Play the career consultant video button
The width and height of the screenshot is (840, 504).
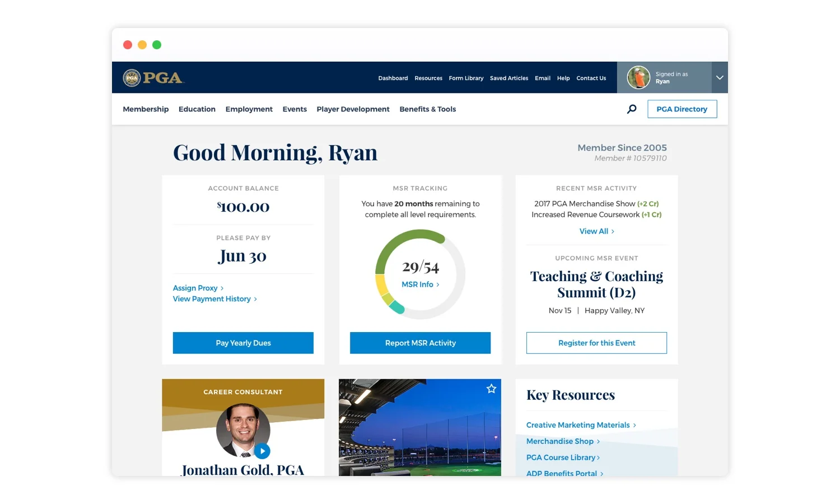[262, 451]
